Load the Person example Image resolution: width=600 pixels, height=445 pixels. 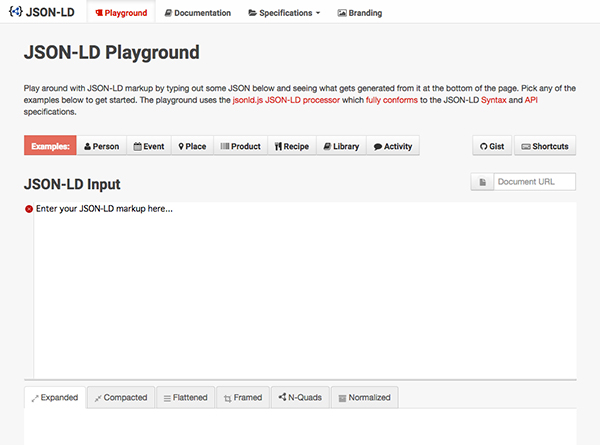102,146
